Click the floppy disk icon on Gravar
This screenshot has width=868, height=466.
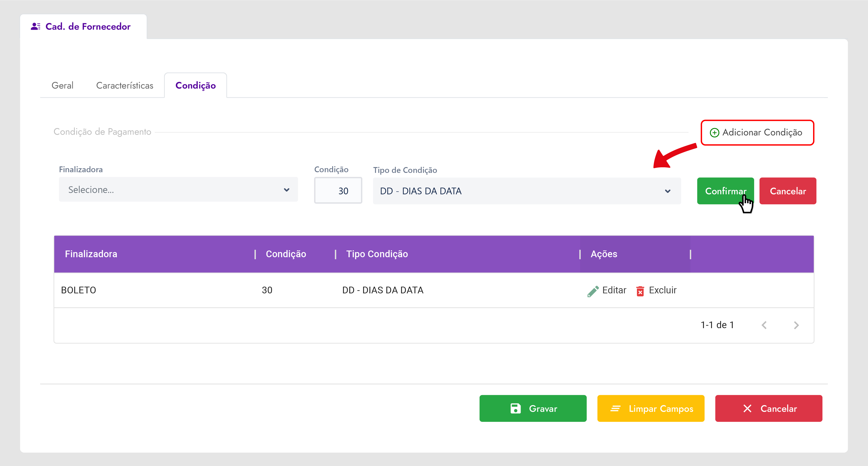coord(515,408)
